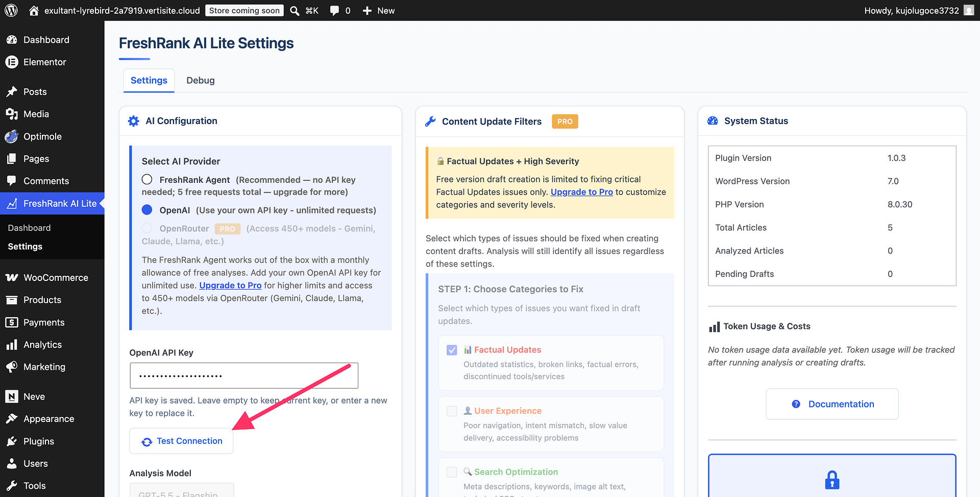Open the Analysis Model dropdown
The height and width of the screenshot is (497, 980).
click(182, 490)
